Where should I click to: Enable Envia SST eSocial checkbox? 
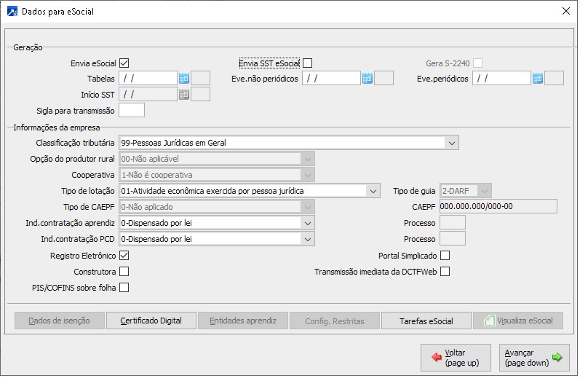[308, 63]
